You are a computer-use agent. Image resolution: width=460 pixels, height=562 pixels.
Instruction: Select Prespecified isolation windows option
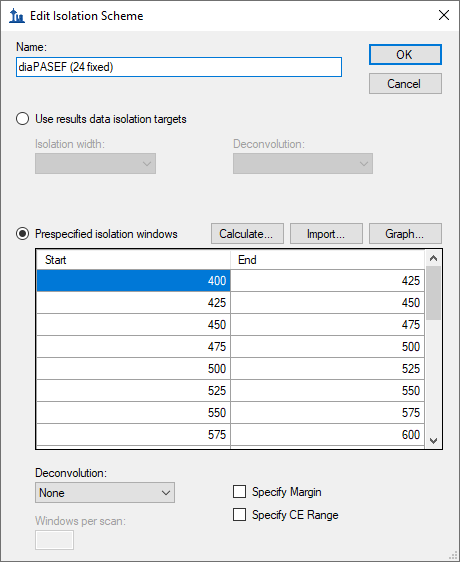23,234
